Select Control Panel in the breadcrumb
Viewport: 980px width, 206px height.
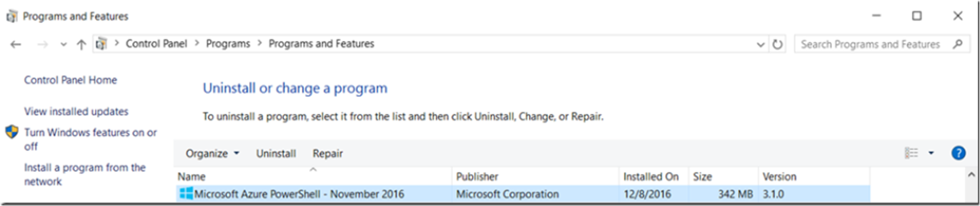(156, 44)
